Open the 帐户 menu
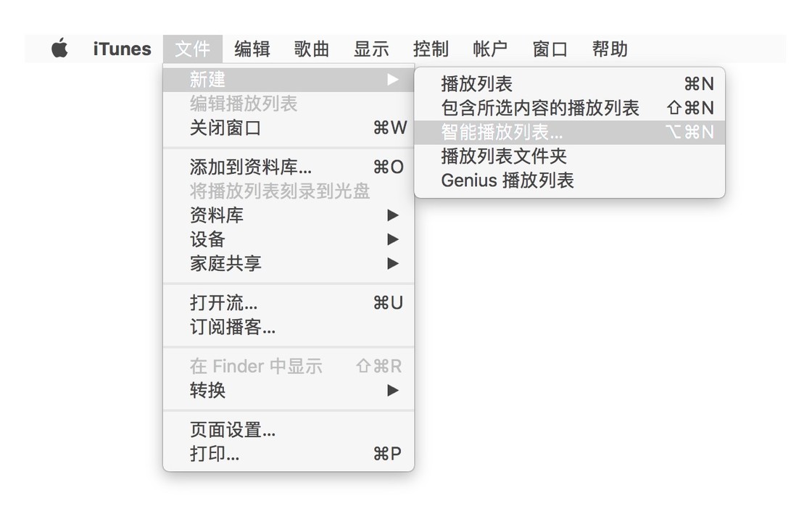 [490, 49]
